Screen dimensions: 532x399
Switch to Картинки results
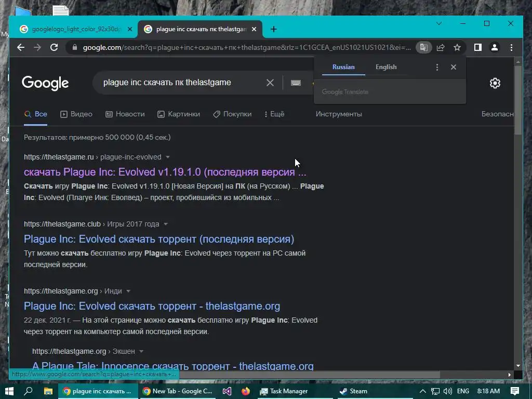[179, 114]
